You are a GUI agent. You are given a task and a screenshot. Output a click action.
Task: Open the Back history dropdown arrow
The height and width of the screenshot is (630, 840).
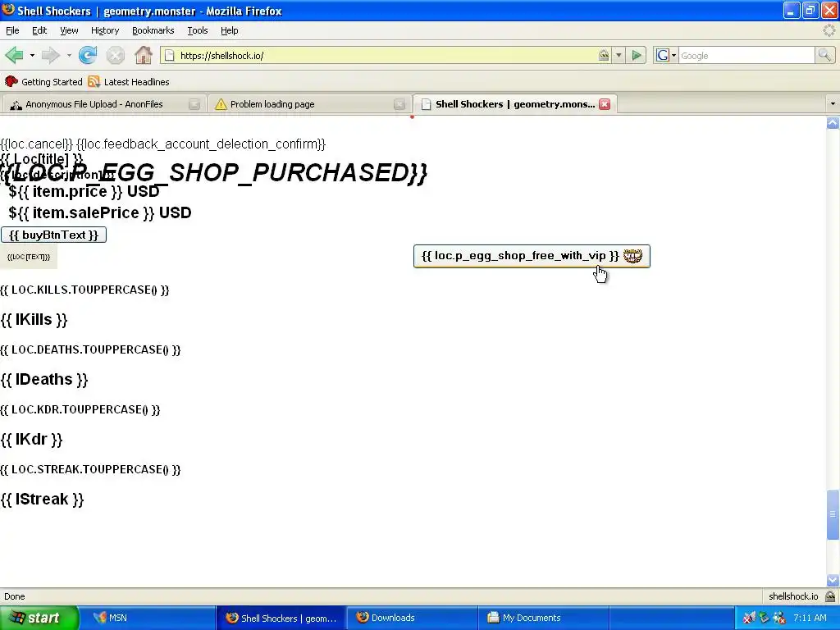[x=32, y=55]
